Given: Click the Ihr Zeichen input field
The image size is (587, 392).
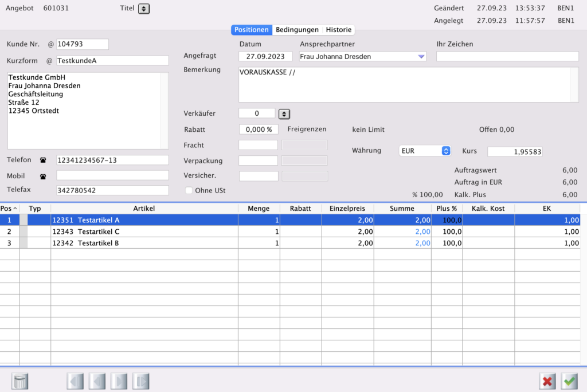Looking at the screenshot, I should (507, 56).
